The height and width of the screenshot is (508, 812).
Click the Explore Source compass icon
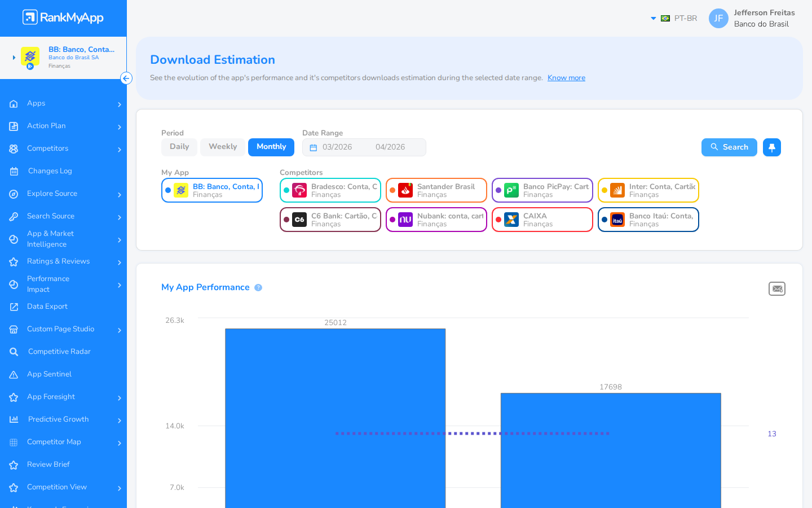(14, 194)
